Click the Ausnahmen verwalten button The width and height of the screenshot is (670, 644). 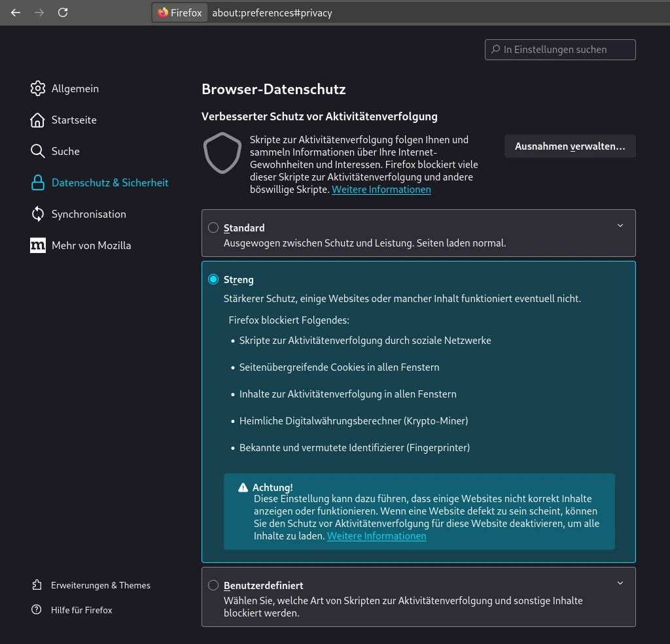pyautogui.click(x=569, y=146)
